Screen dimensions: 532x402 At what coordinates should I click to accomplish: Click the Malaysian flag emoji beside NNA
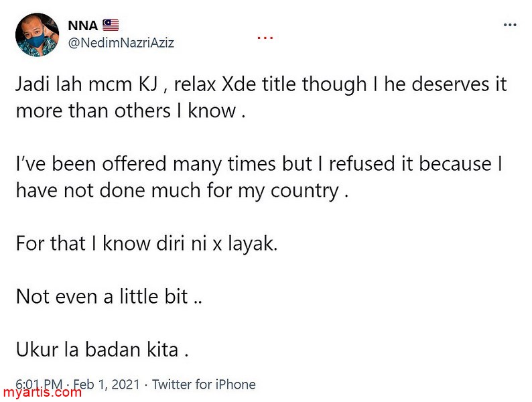[111, 26]
